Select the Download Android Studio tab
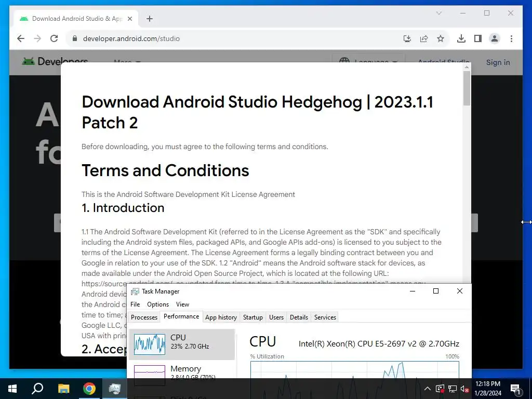Viewport: 532px width, 399px height. pos(76,19)
